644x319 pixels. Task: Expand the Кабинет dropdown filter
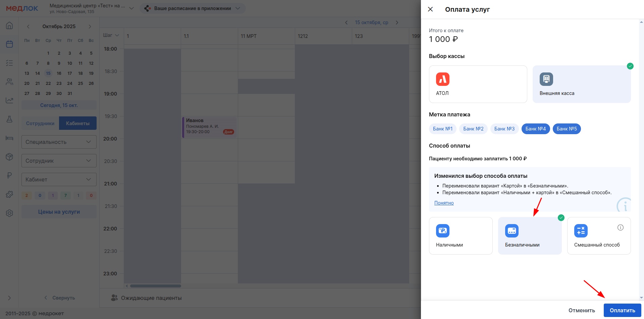[x=59, y=179]
